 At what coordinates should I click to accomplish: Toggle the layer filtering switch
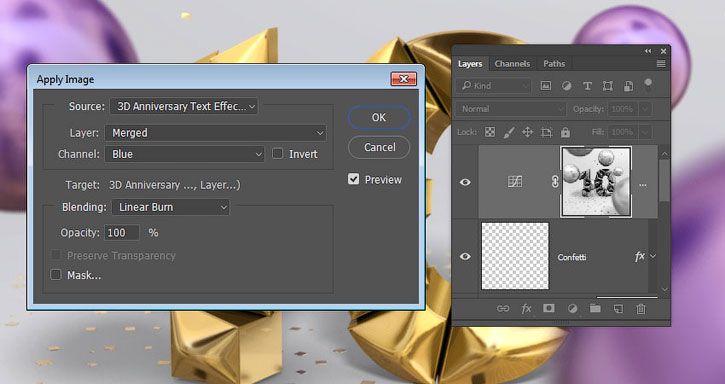point(648,85)
